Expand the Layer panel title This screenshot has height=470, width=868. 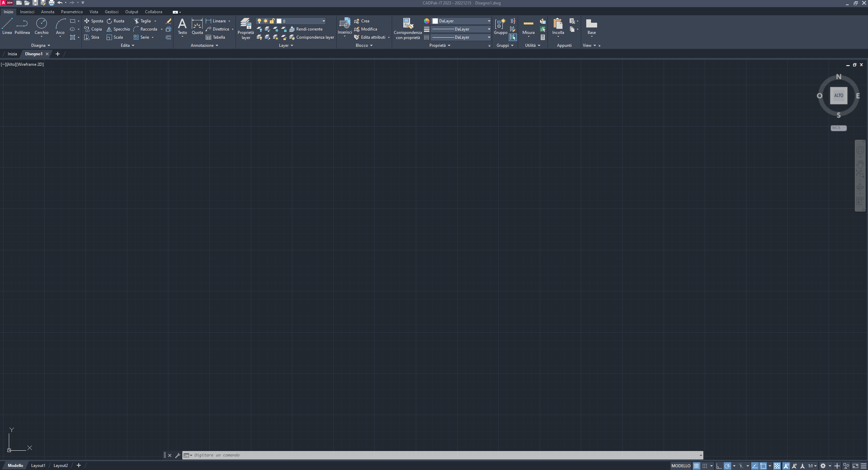286,45
